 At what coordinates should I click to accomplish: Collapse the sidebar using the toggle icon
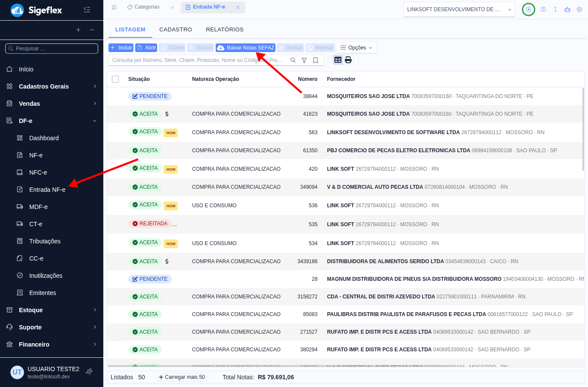tap(87, 9)
